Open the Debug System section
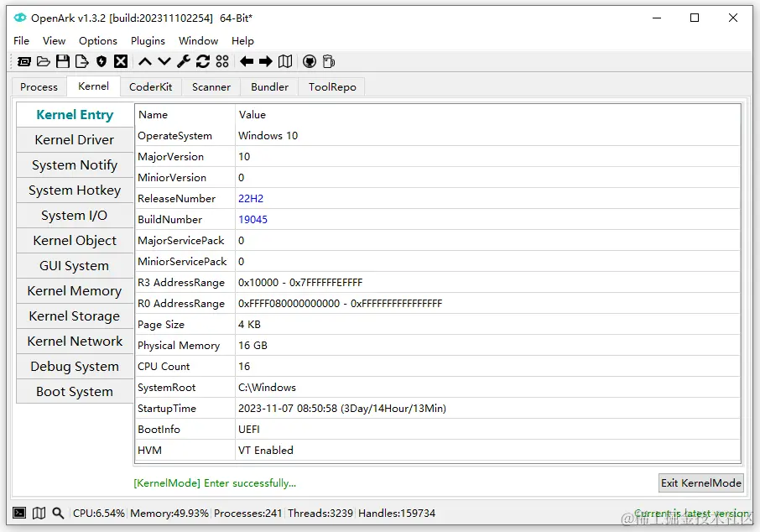This screenshot has height=532, width=760. (75, 367)
